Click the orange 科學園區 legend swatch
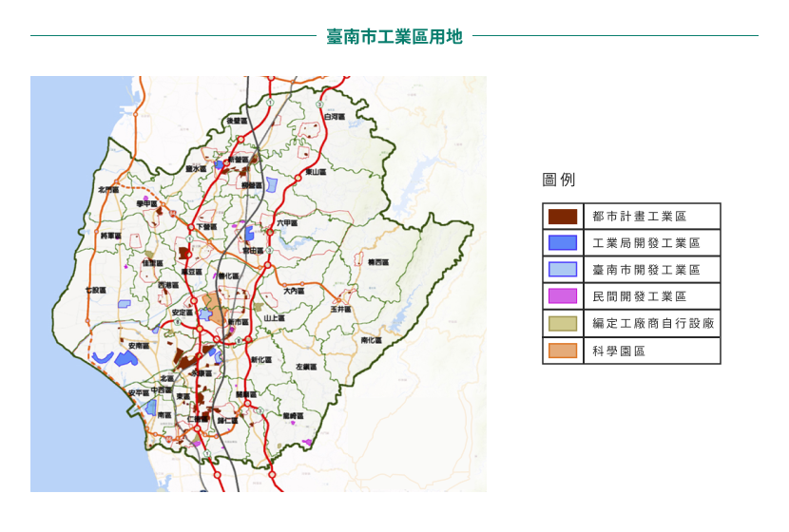The height and width of the screenshot is (532, 789). [x=563, y=351]
